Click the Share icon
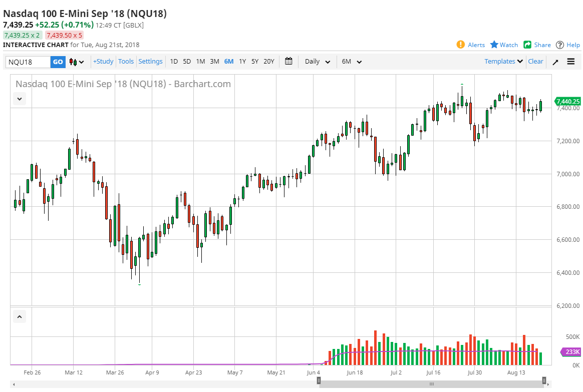This screenshot has height=392, width=583. click(x=527, y=45)
